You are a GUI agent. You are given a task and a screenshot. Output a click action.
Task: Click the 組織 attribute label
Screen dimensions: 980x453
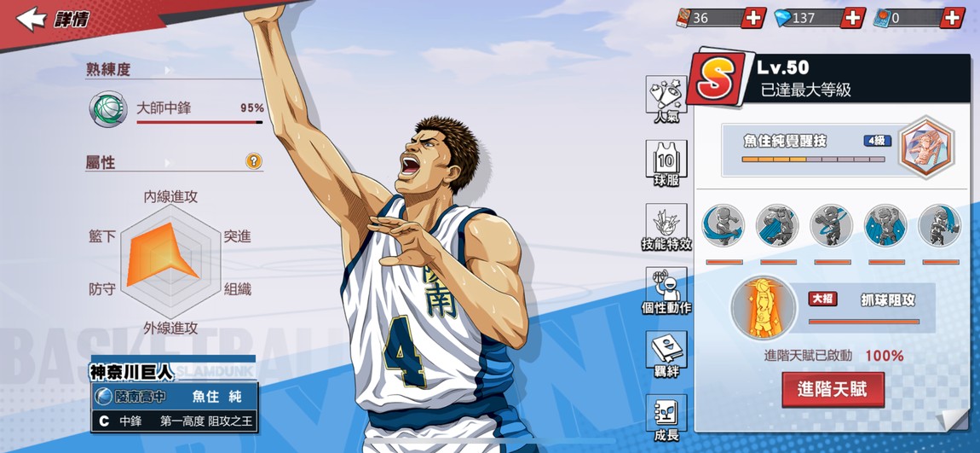point(238,289)
